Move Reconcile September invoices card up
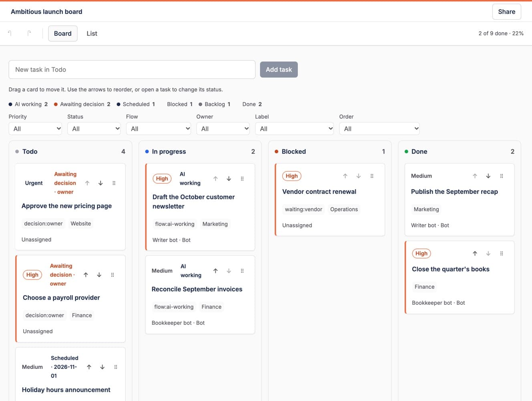532x401 pixels. 216,271
